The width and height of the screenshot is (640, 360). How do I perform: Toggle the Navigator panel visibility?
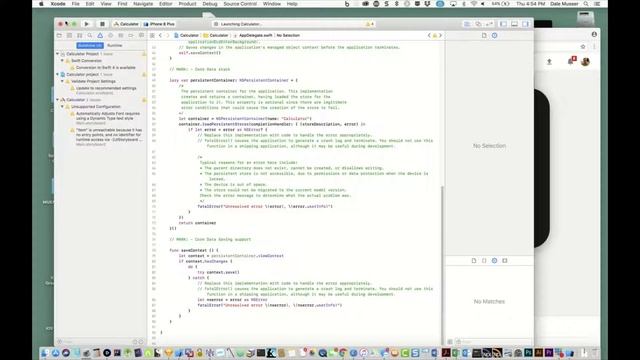[x=503, y=24]
